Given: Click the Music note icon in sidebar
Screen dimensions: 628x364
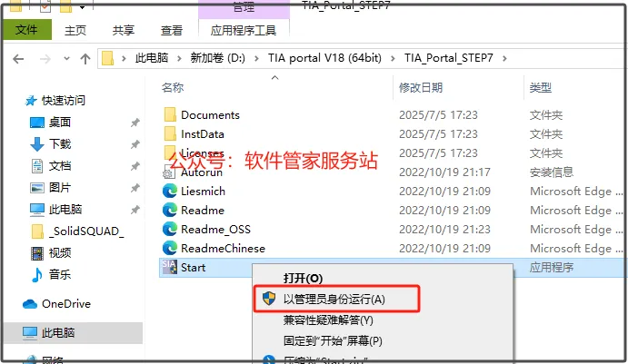Looking at the screenshot, I should [37, 274].
